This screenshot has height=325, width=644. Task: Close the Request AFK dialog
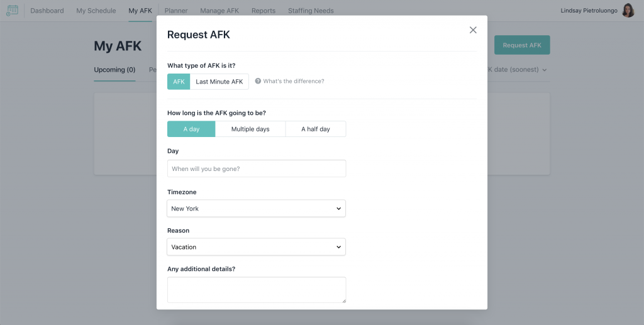pos(473,30)
